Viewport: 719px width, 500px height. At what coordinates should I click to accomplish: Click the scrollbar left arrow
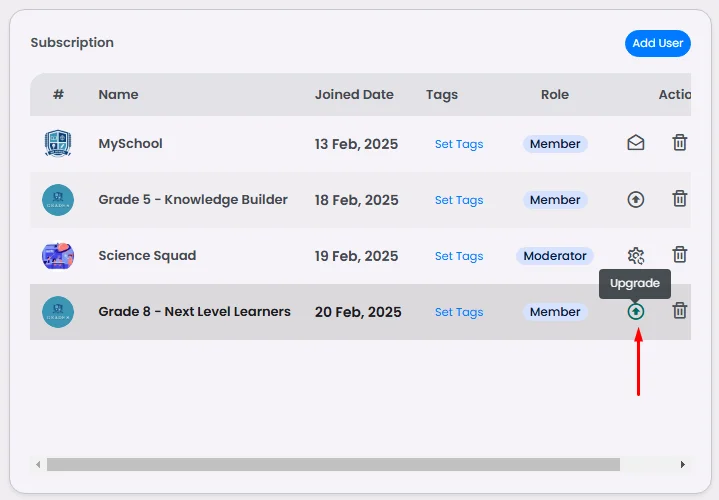[39, 465]
